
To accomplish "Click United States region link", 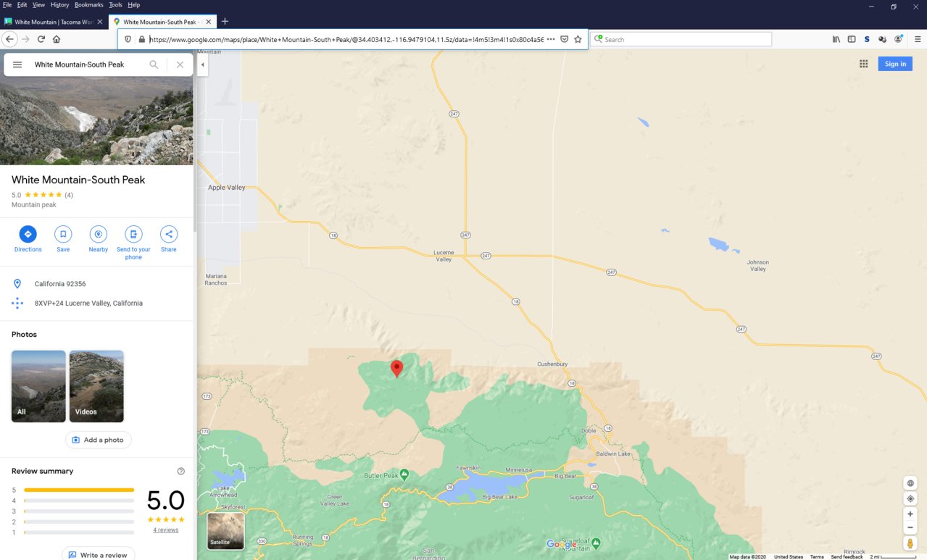I will [789, 556].
